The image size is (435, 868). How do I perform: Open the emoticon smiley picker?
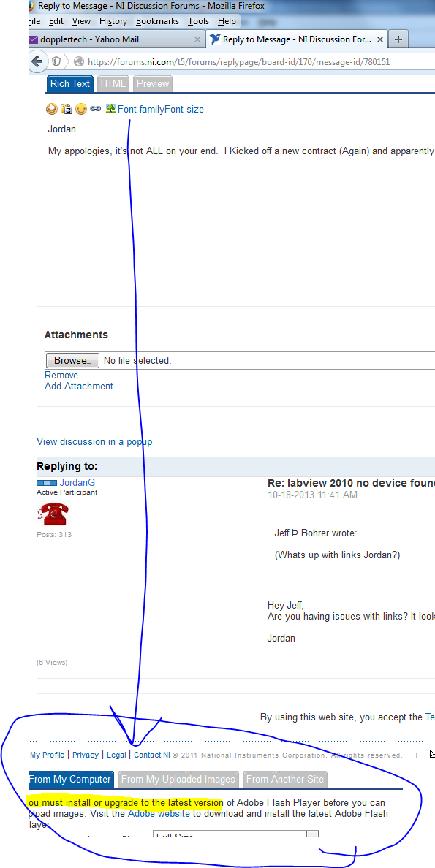(x=81, y=109)
